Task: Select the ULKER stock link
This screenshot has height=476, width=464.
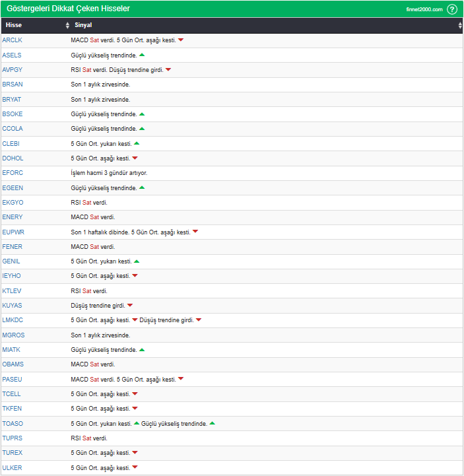Action: tap(13, 468)
